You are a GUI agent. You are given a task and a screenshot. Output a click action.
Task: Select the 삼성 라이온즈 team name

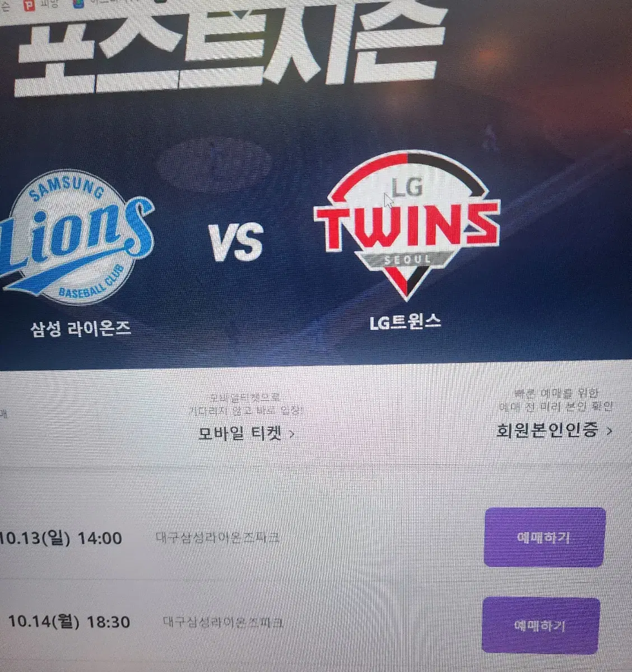click(x=81, y=327)
